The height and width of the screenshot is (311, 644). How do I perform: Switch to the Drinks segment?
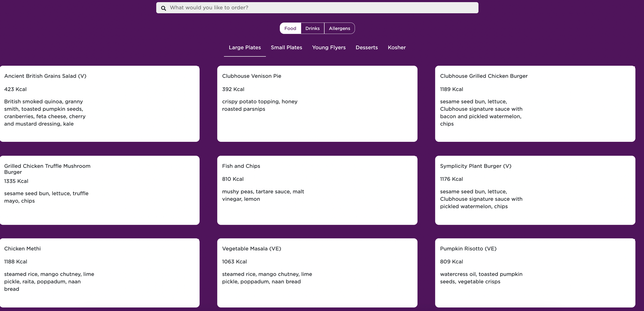pyautogui.click(x=312, y=28)
